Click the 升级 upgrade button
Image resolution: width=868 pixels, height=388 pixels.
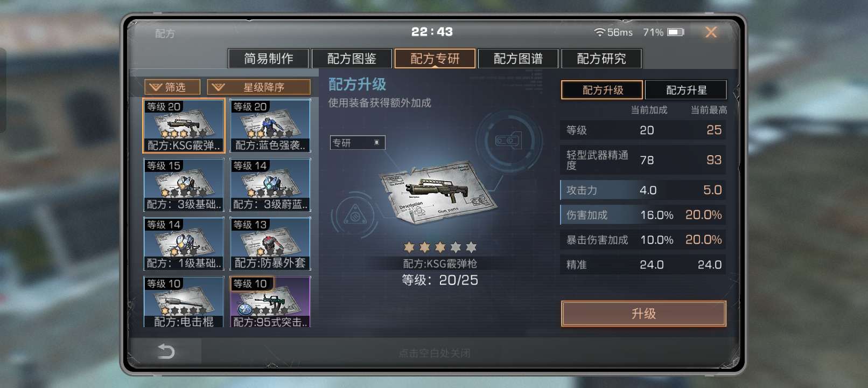point(643,314)
